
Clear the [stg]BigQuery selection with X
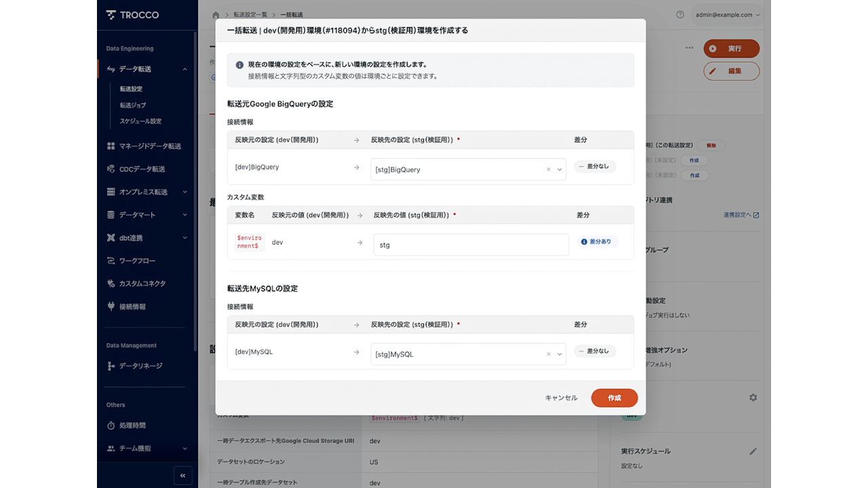coord(549,169)
